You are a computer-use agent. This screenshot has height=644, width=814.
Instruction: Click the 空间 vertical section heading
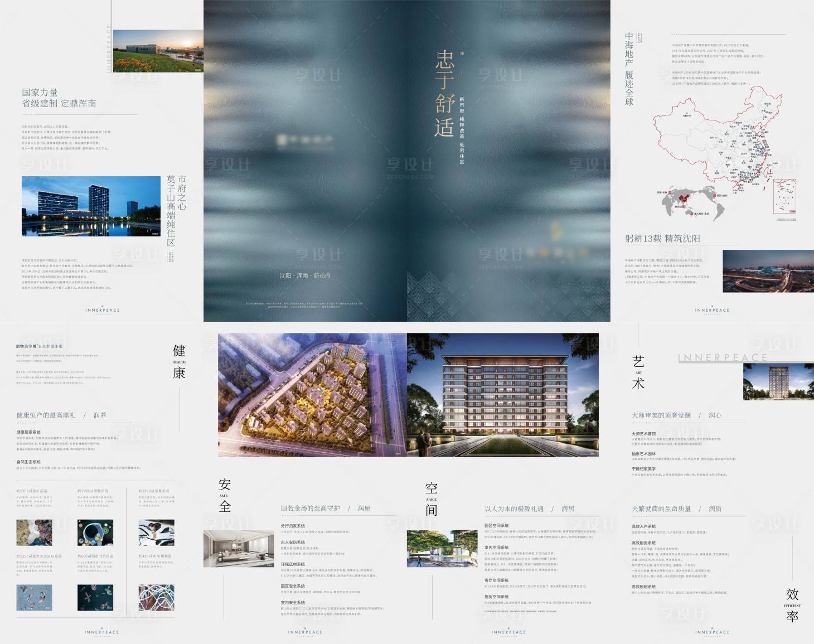tap(432, 499)
